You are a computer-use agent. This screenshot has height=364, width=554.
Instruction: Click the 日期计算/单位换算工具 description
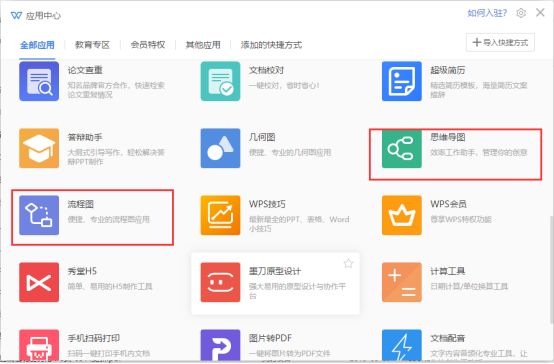click(x=469, y=287)
